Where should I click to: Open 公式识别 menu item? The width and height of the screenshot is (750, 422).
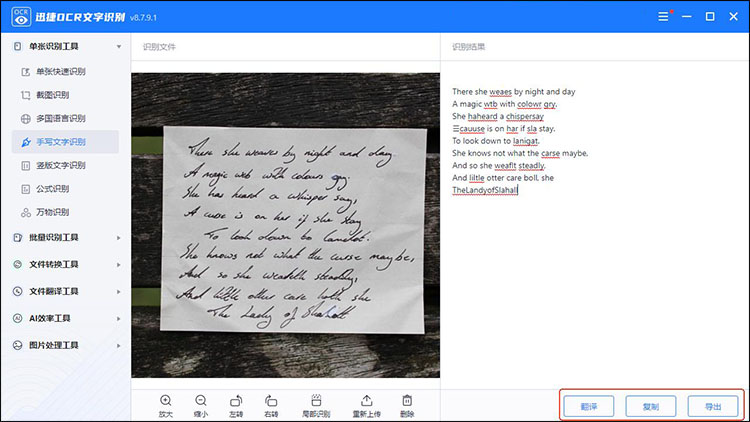65,189
